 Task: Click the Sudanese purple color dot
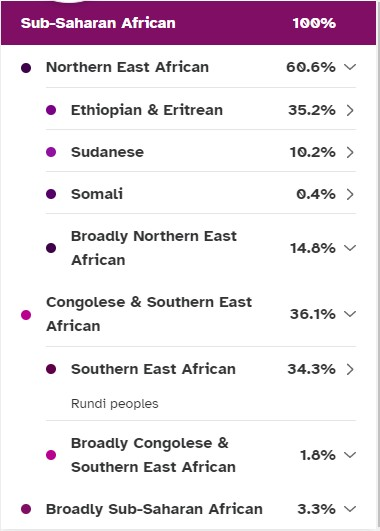(x=51, y=152)
